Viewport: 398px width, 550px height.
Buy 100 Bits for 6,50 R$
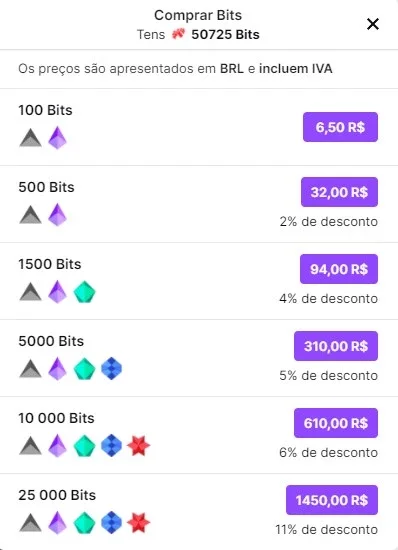(340, 127)
